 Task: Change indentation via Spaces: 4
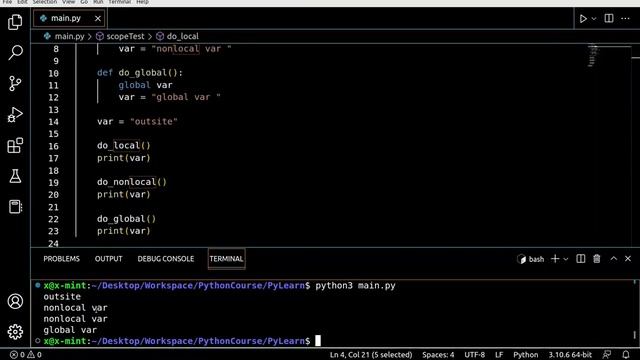(438, 355)
